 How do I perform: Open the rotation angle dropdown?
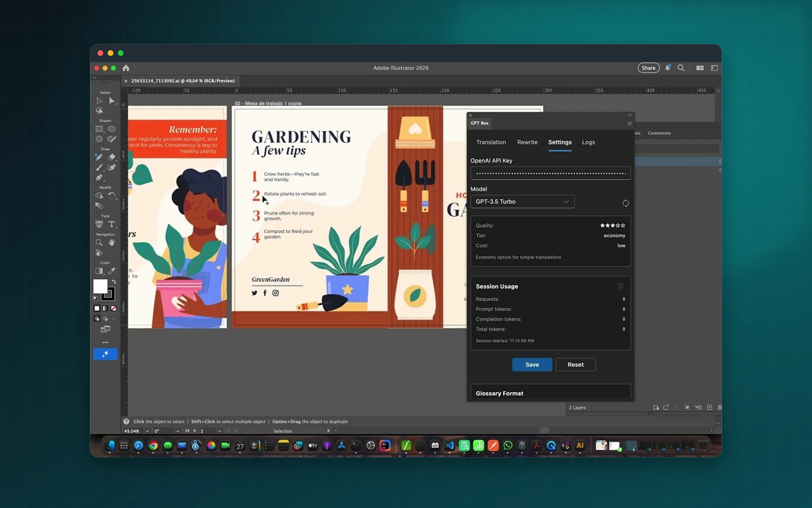pyautogui.click(x=178, y=431)
